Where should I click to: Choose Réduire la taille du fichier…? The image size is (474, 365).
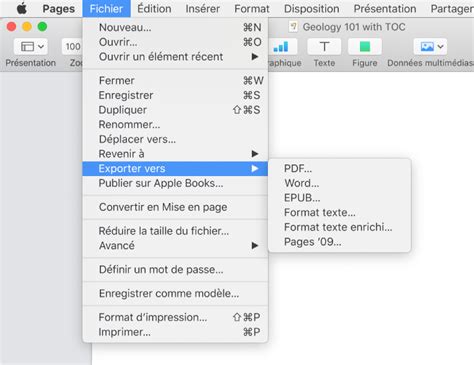(175, 231)
